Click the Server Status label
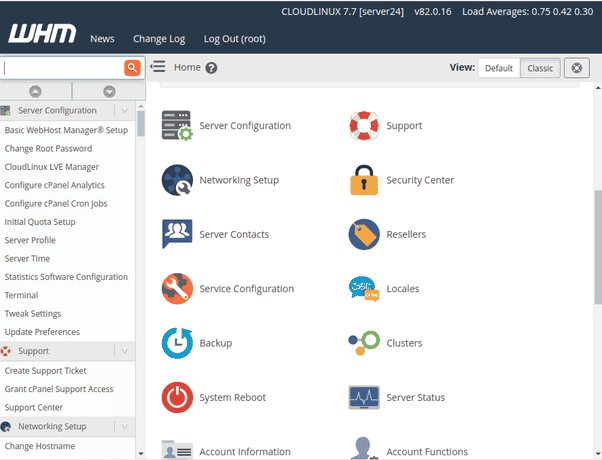Image resolution: width=602 pixels, height=460 pixels. click(415, 397)
